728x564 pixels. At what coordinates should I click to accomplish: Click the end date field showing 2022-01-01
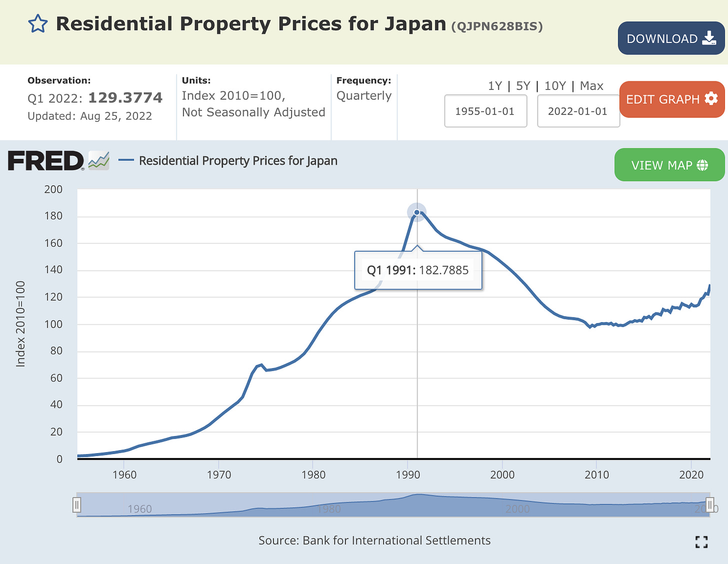coord(578,111)
